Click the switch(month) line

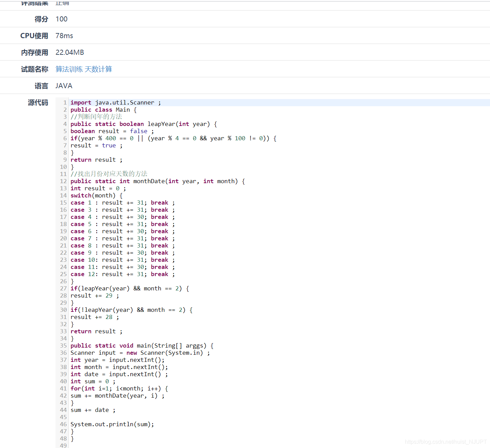(x=96, y=195)
